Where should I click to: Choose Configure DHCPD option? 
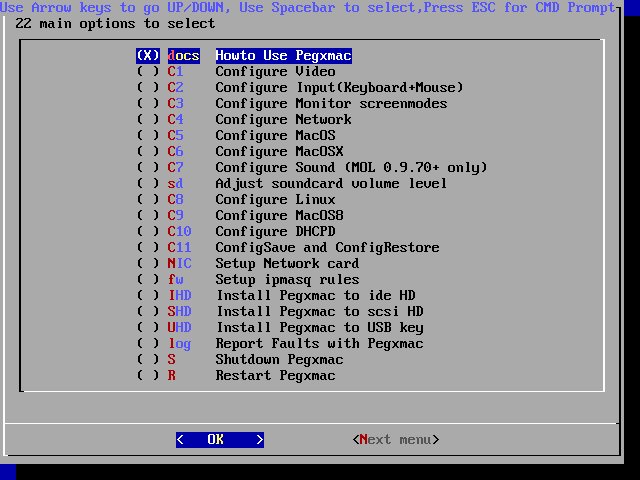point(276,231)
